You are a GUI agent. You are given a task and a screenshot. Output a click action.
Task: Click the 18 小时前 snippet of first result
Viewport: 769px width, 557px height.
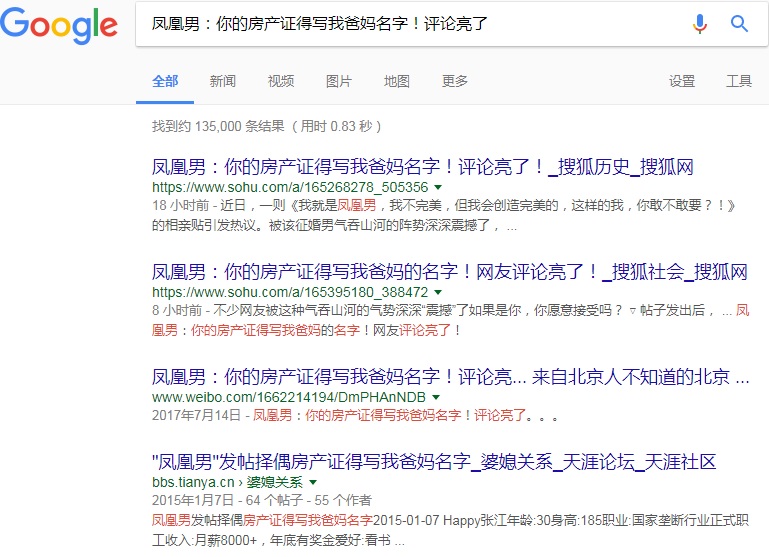pyautogui.click(x=444, y=215)
